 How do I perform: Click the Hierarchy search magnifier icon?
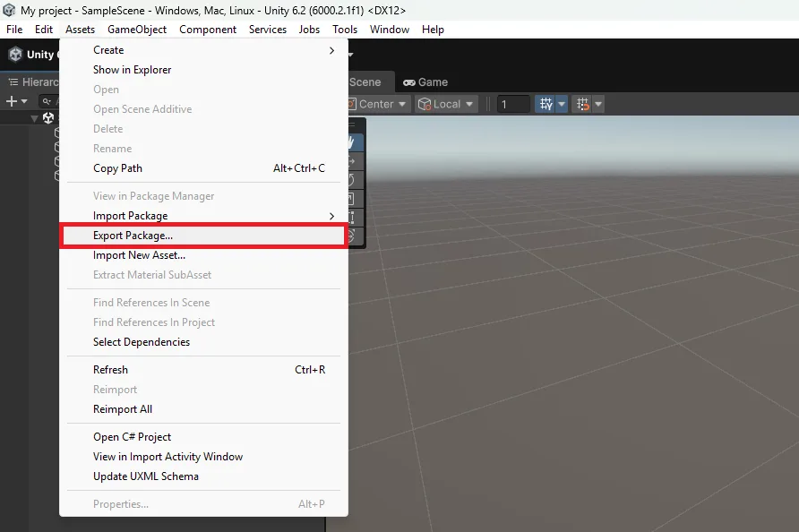[x=46, y=102]
